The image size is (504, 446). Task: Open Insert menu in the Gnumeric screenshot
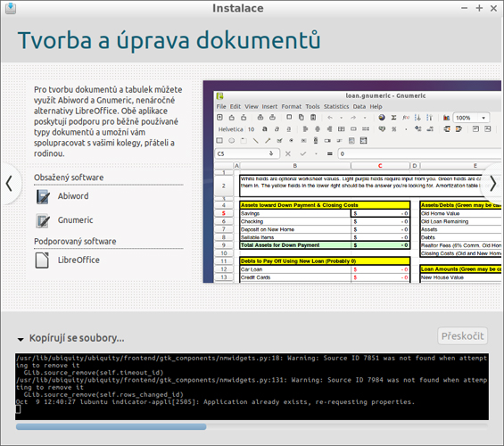tap(269, 106)
